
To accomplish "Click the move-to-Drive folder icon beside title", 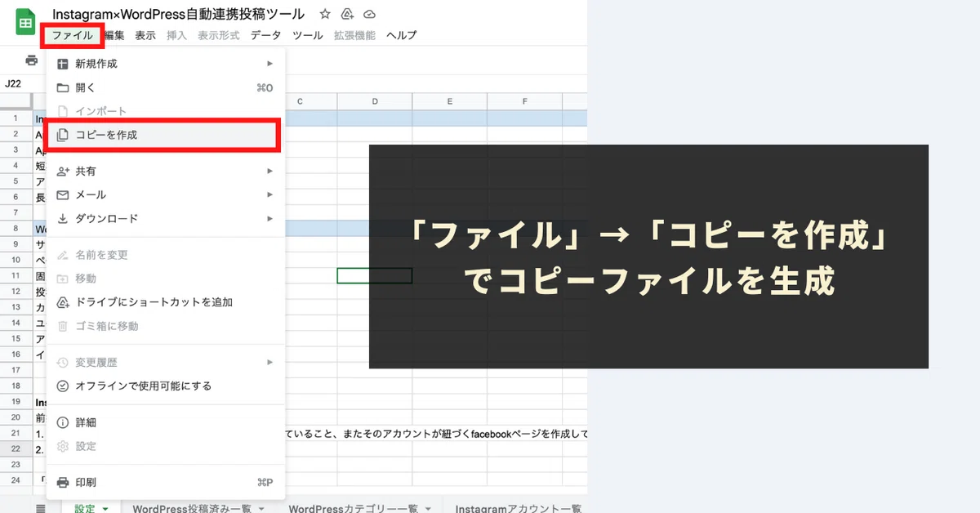I will coord(347,14).
